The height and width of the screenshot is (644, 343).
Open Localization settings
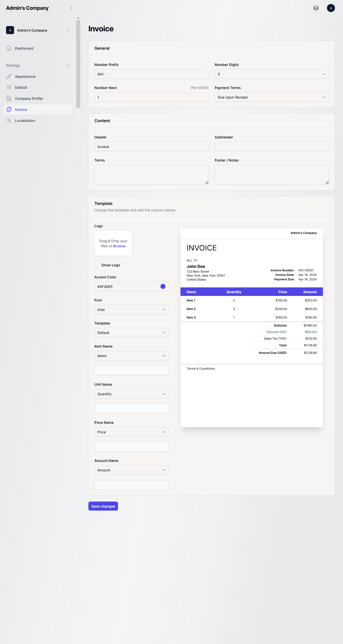[38, 120]
